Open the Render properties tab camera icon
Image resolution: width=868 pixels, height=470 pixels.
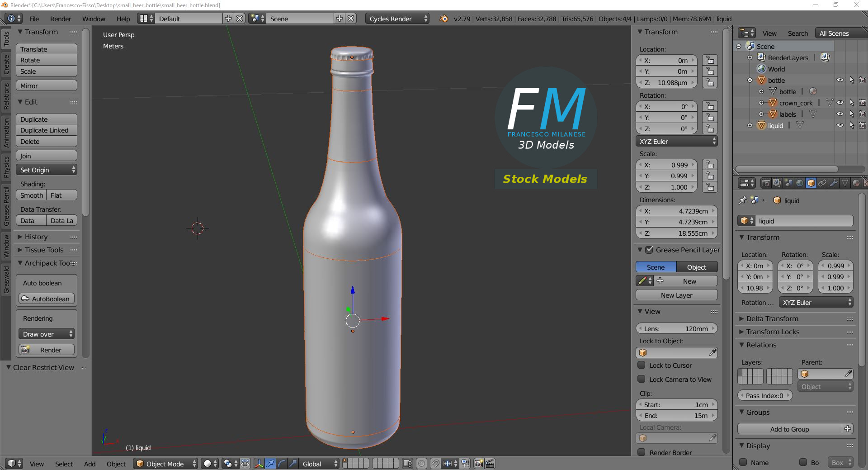coord(766,183)
